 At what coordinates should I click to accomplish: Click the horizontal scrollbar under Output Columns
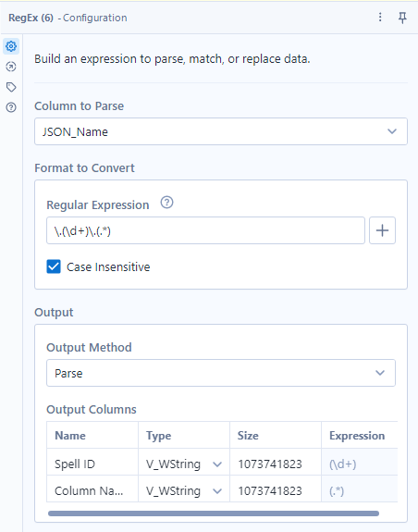point(214,513)
